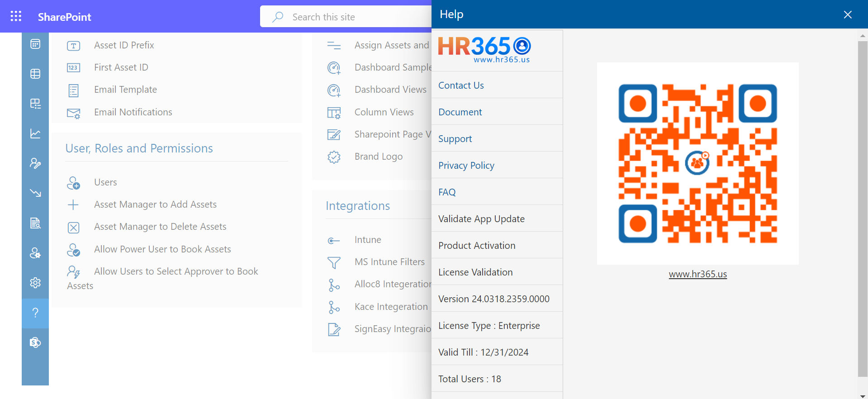Open the user edit icon in sidebar

pos(35,163)
